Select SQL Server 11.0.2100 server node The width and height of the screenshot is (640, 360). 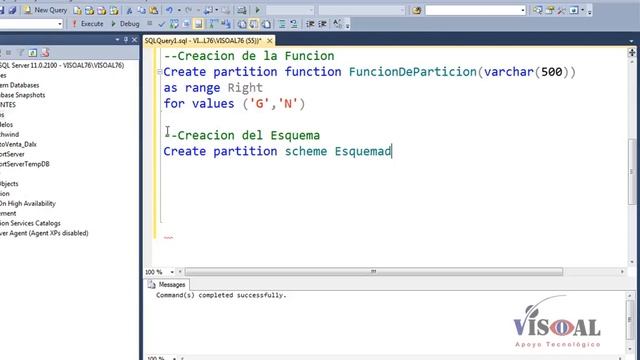(x=62, y=65)
